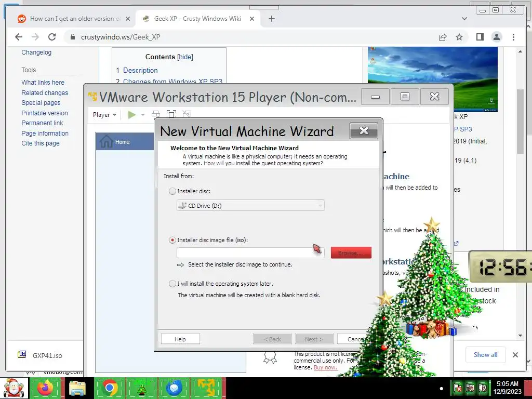The width and height of the screenshot is (532, 399).
Task: Open the CD Drive (D:) dropdown
Action: tap(250, 206)
